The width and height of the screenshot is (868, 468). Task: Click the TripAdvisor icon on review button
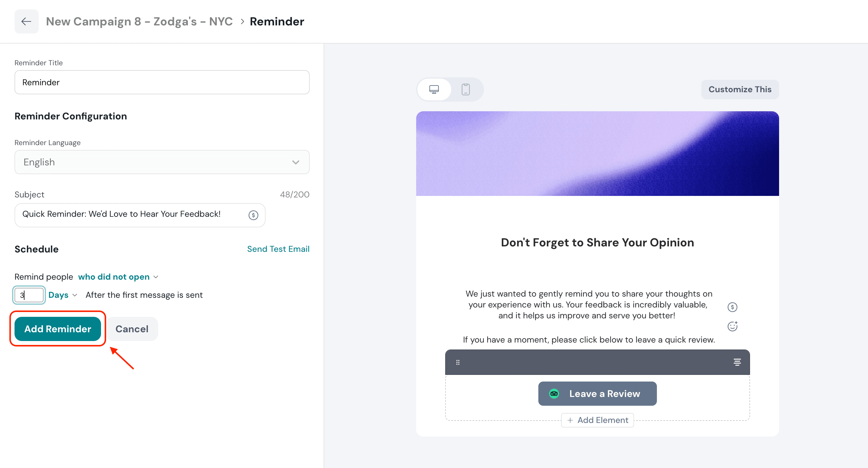click(x=554, y=394)
